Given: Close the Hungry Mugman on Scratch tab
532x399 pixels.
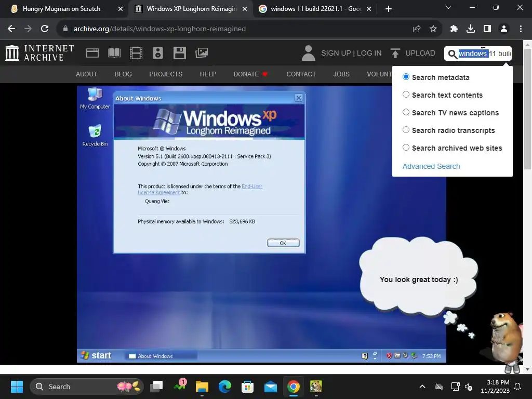Looking at the screenshot, I should [121, 9].
